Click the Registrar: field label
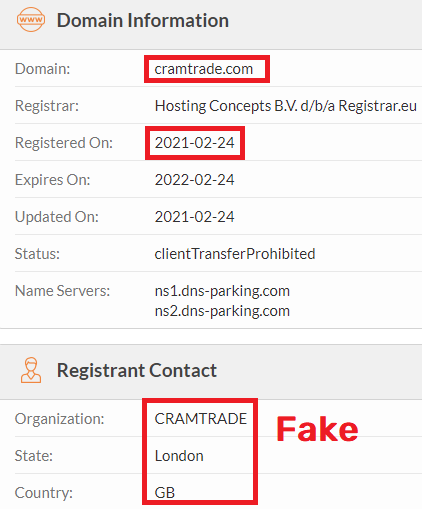The height and width of the screenshot is (509, 422). pos(47,106)
